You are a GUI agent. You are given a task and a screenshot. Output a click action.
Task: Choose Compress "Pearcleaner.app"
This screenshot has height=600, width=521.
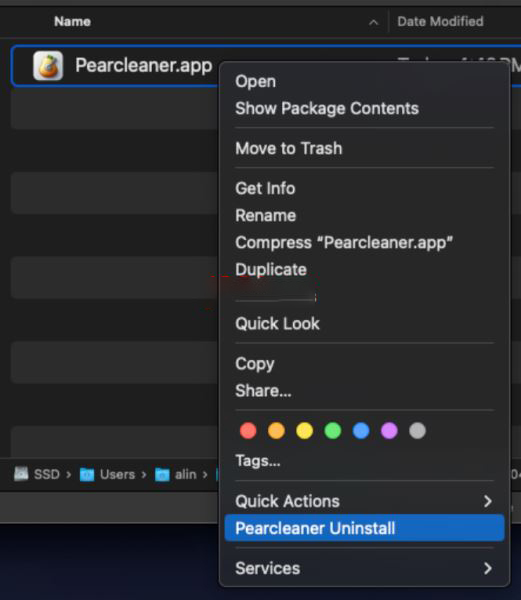click(x=344, y=243)
